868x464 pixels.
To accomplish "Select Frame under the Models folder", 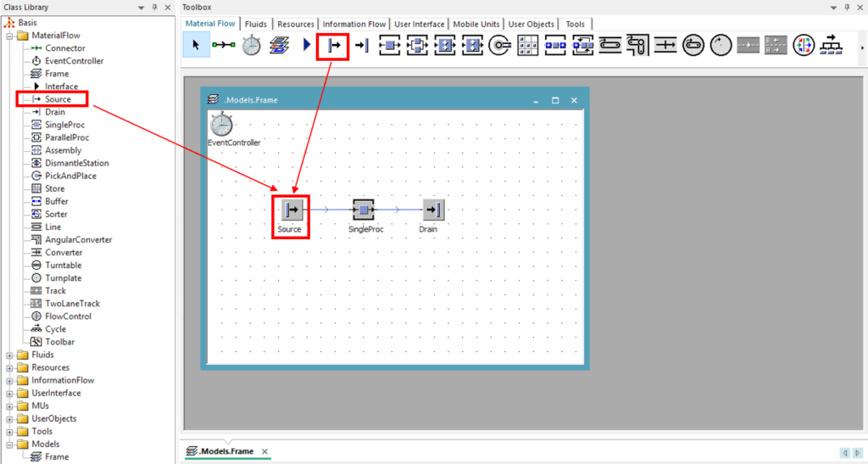I will pyautogui.click(x=57, y=457).
